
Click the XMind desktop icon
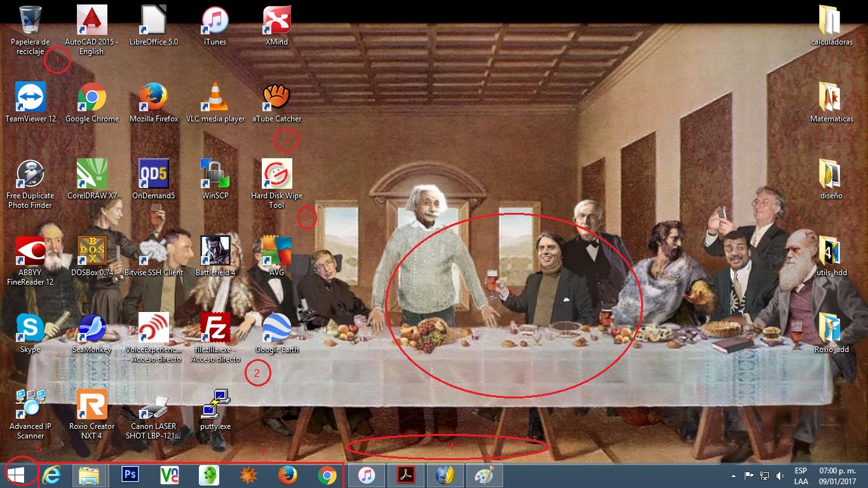276,21
